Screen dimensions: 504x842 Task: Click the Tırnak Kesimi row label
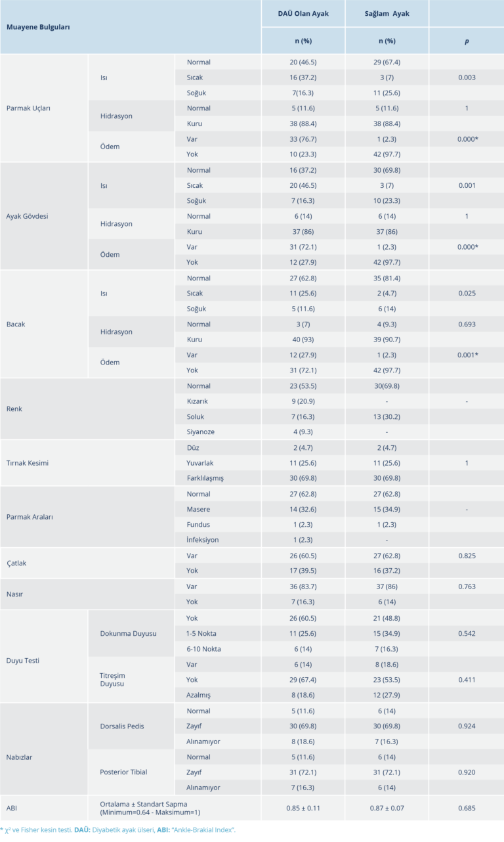[27, 463]
